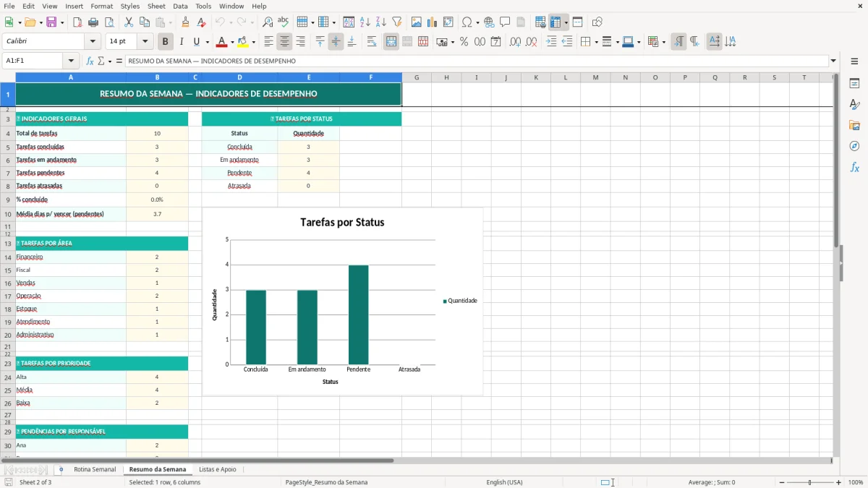Click the Add Decimal Place icon
The width and height of the screenshot is (868, 488).
coord(516,42)
